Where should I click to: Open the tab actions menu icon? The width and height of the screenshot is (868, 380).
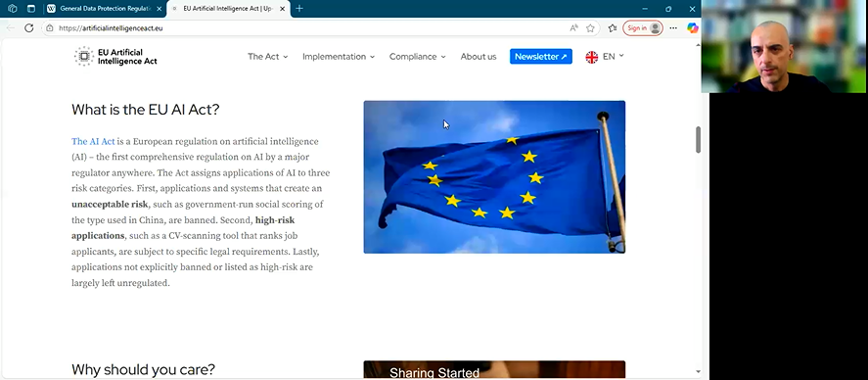[x=31, y=8]
